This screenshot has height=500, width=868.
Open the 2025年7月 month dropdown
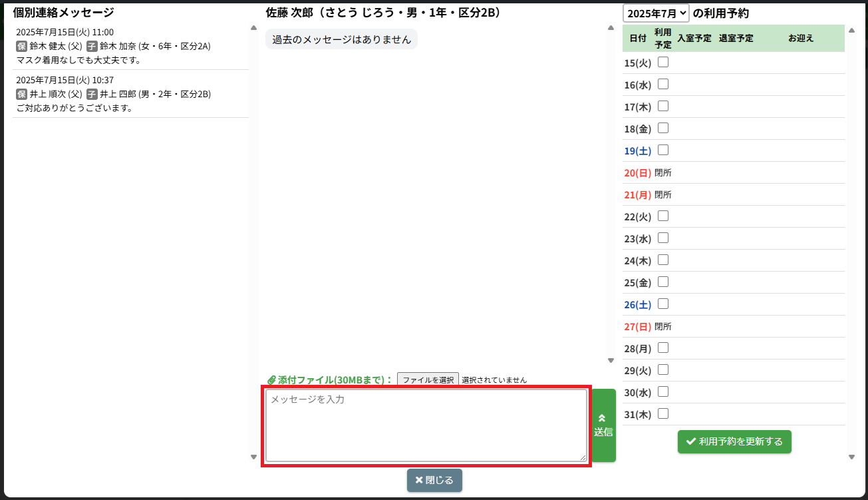coord(656,13)
